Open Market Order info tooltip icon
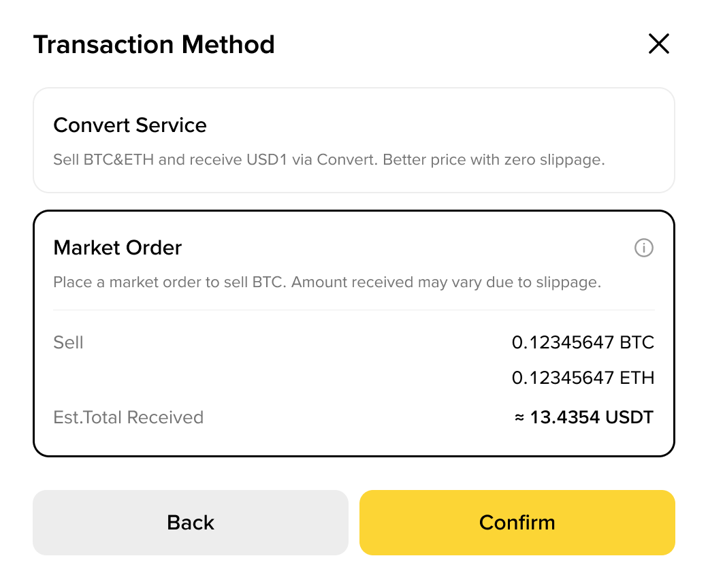 pos(643,248)
